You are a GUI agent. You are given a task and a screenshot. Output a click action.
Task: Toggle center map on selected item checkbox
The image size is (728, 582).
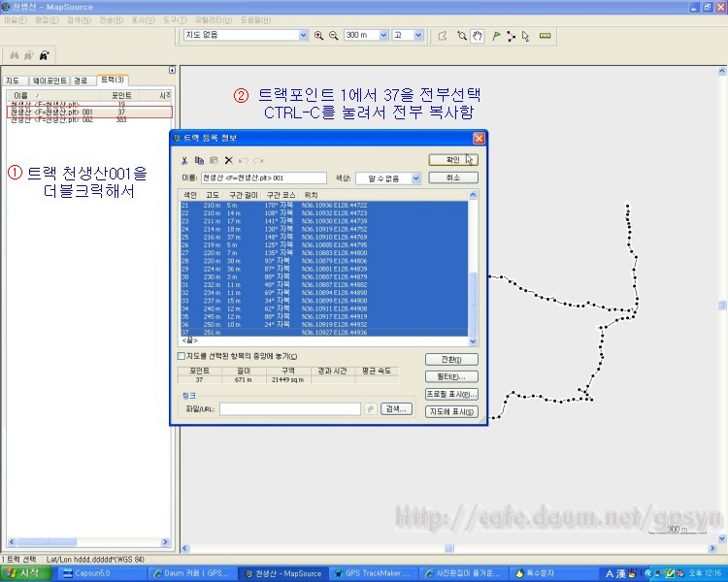point(182,356)
